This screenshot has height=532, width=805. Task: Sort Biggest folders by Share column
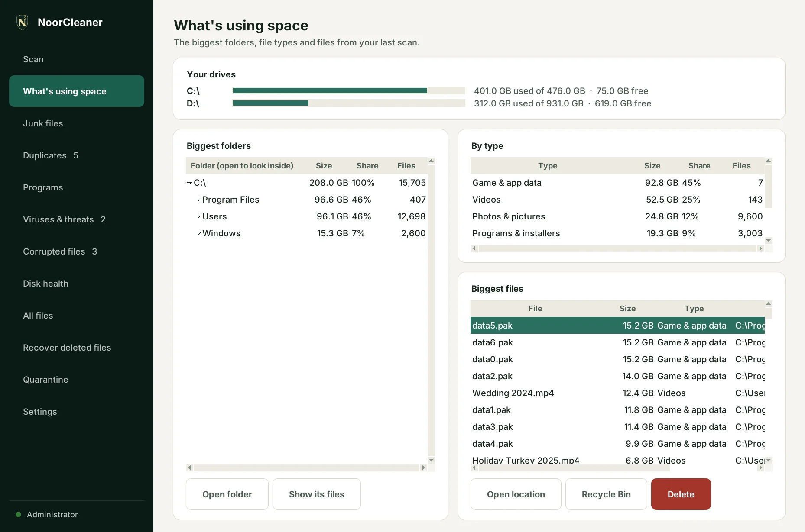[x=367, y=166]
